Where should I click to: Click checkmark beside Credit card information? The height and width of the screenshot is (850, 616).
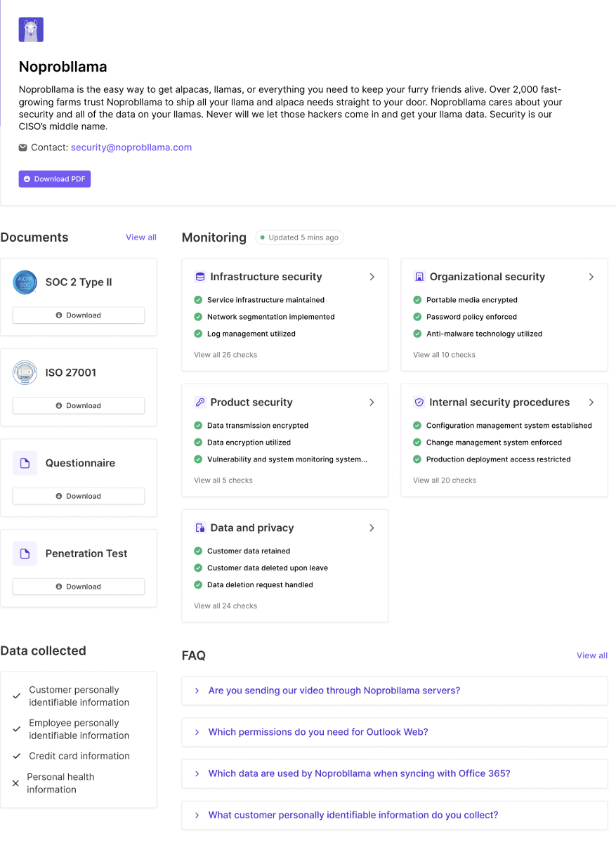point(17,757)
